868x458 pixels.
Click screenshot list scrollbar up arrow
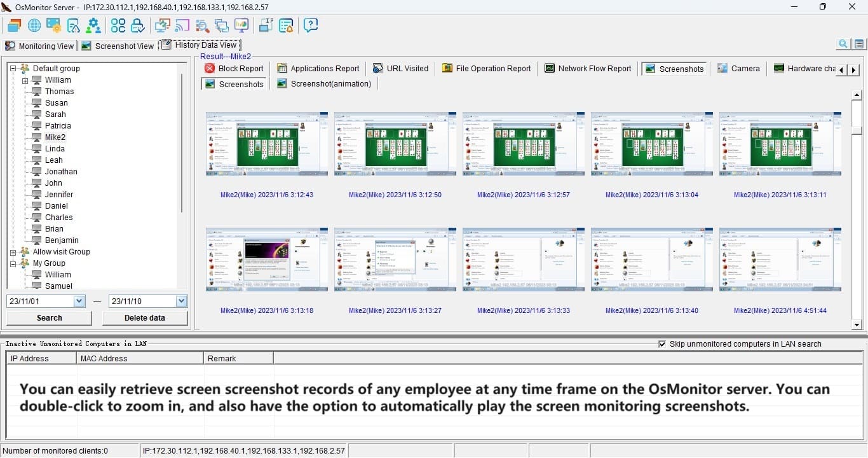click(x=857, y=95)
